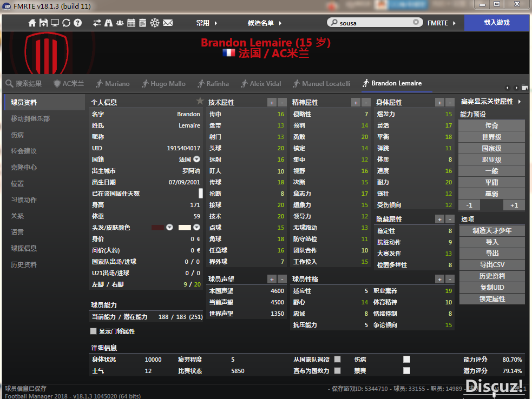Open the calendar icon in toolbar

pos(132,23)
